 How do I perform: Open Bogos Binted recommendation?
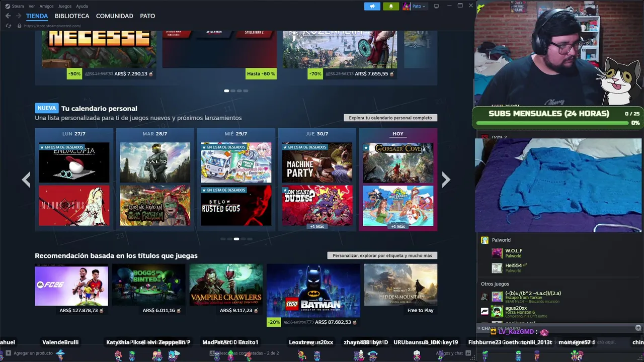(x=148, y=285)
